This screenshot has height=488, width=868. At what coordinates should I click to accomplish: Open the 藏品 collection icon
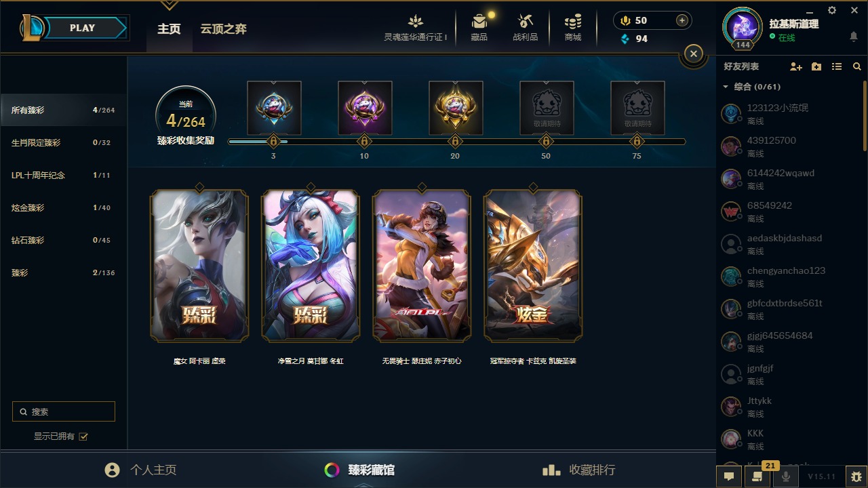(479, 27)
